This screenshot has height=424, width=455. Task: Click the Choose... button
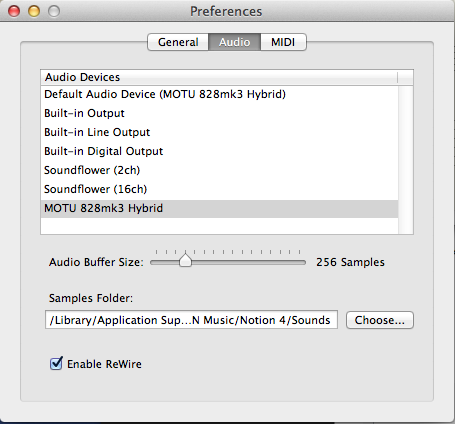click(380, 320)
